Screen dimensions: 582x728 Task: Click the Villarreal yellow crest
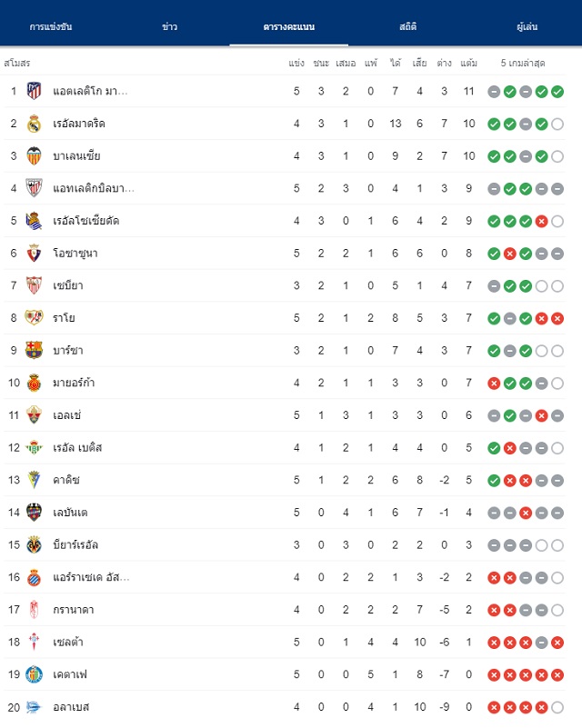pos(34,544)
